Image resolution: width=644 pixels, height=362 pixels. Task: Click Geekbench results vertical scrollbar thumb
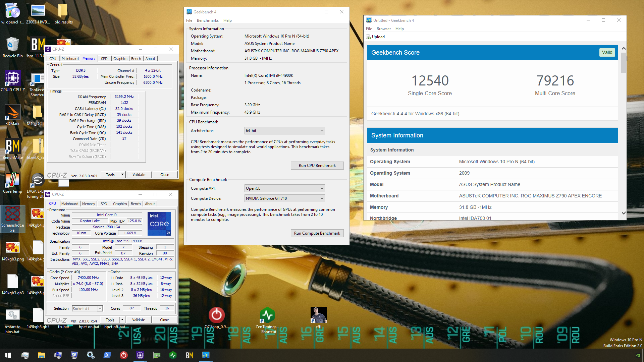coord(624,63)
